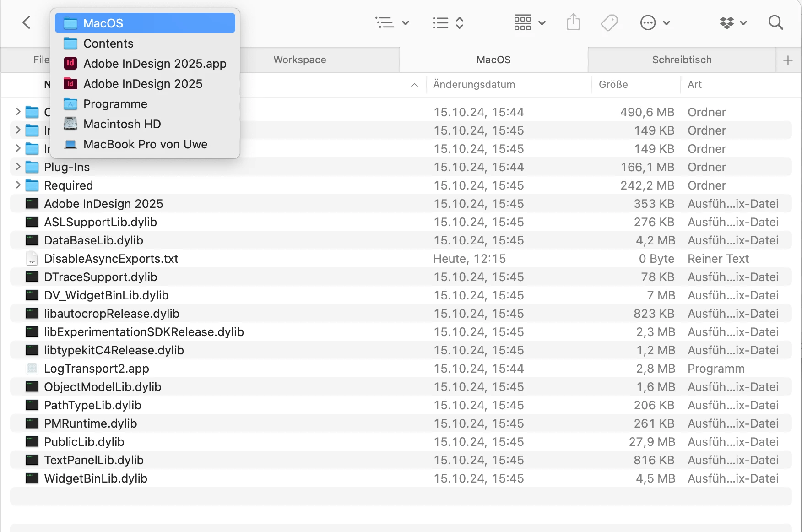Click the Share icon in the toolbar

coord(573,22)
